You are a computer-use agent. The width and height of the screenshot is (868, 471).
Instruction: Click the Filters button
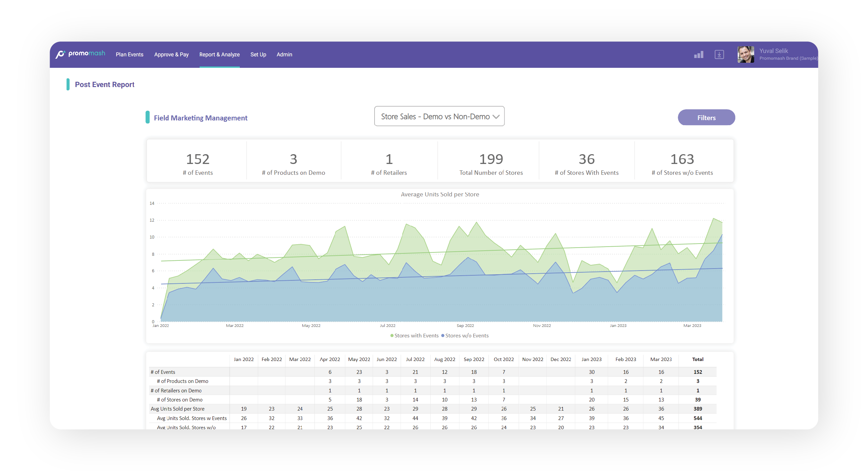click(x=706, y=117)
